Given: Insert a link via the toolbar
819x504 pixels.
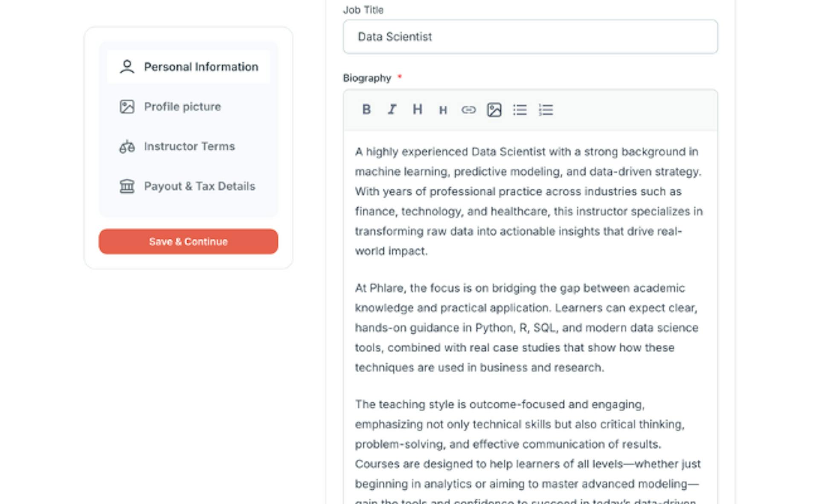Looking at the screenshot, I should (x=468, y=110).
